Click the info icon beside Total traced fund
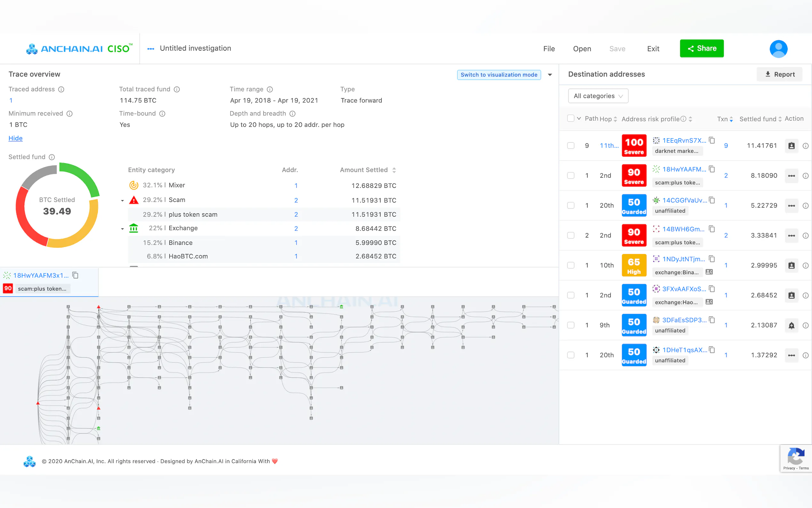812x508 pixels. 177,89
